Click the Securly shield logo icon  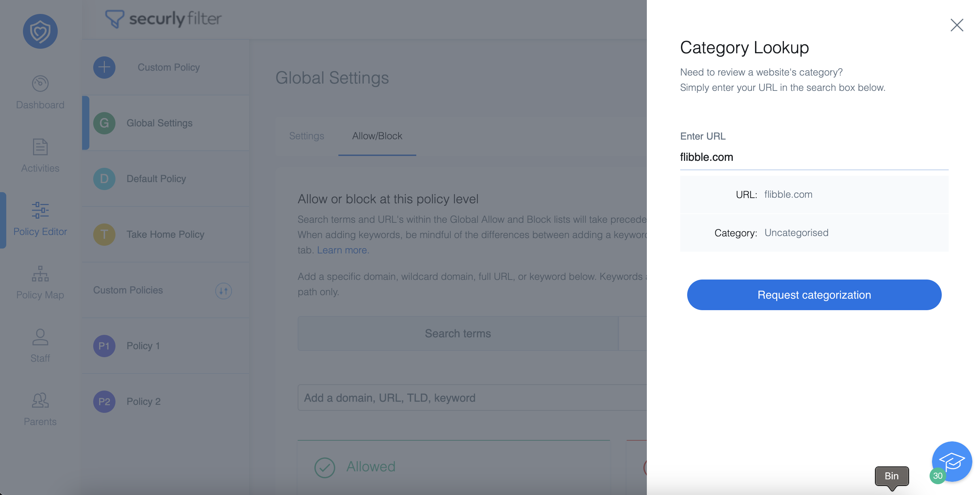(x=40, y=31)
